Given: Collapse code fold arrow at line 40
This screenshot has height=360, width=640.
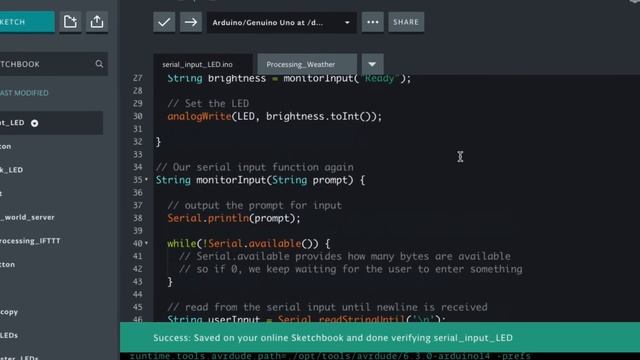Looking at the screenshot, I should click(147, 243).
